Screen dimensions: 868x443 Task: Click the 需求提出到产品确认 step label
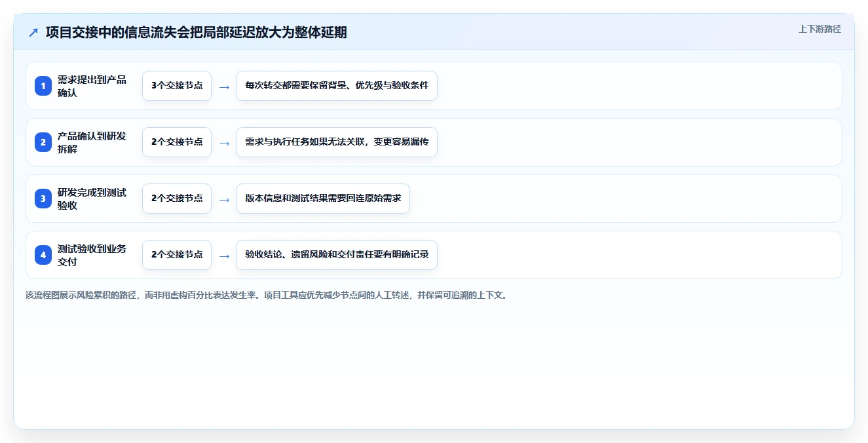pyautogui.click(x=92, y=86)
